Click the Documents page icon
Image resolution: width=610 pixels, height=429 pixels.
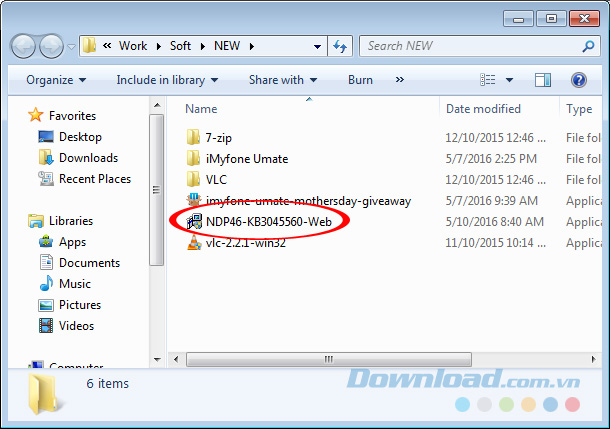[46, 262]
